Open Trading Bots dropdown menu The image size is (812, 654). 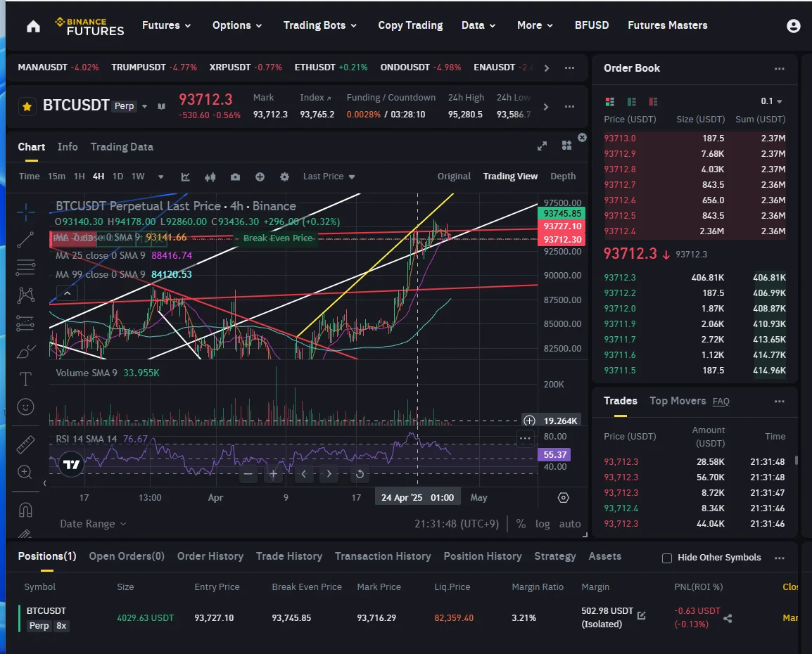(x=319, y=25)
